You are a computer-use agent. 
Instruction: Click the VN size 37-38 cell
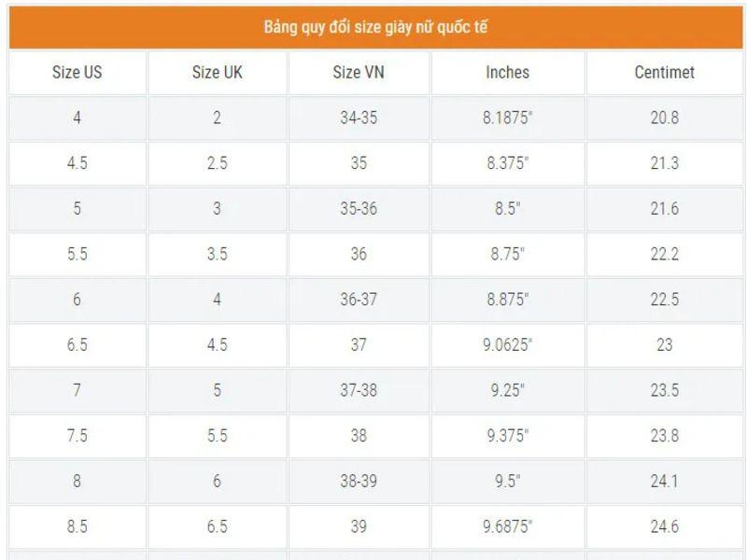pos(359,390)
